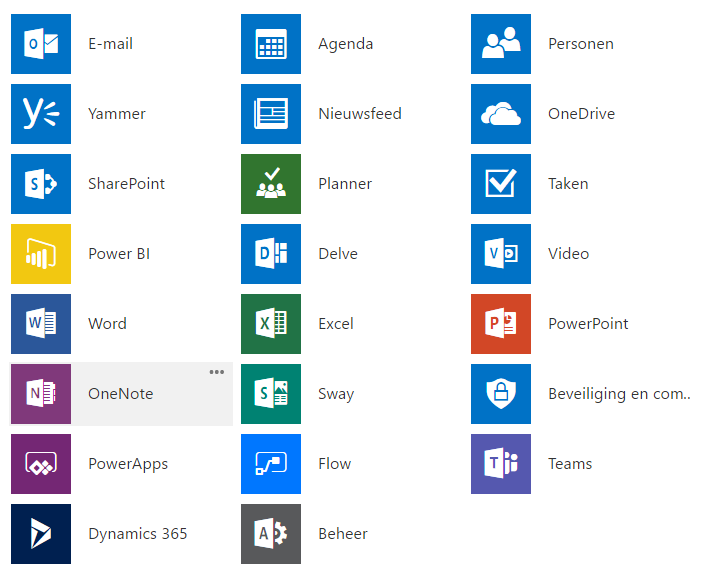Launch the Word icon
The height and width of the screenshot is (582, 704).
click(x=41, y=324)
